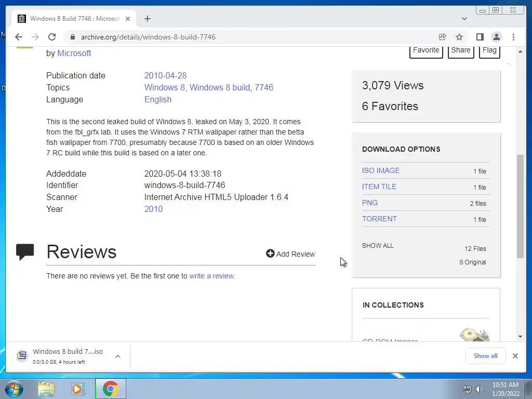
Task: Open the Chrome profile avatar
Action: pyautogui.click(x=496, y=37)
